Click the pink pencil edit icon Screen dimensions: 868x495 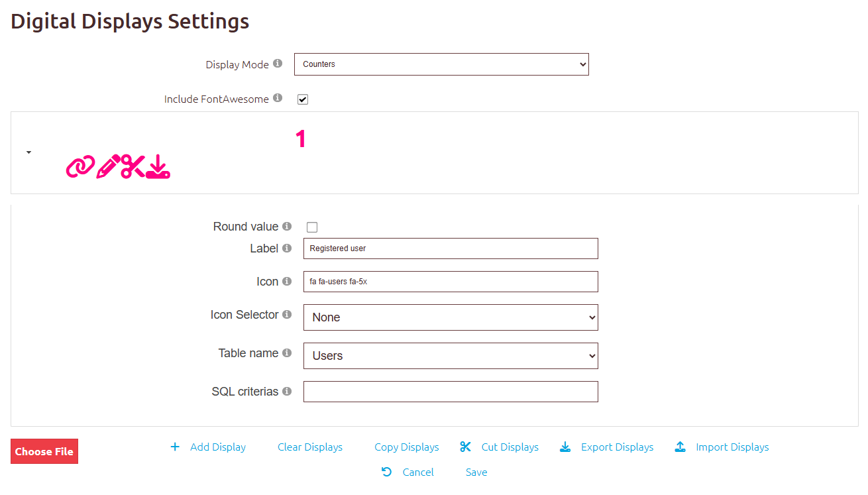(108, 166)
